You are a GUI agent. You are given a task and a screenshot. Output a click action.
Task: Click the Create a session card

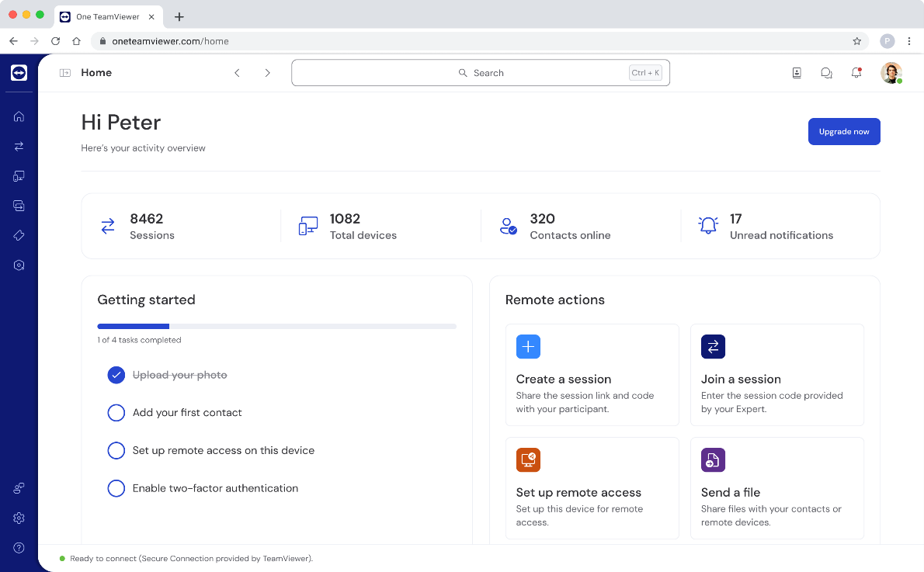pyautogui.click(x=592, y=375)
